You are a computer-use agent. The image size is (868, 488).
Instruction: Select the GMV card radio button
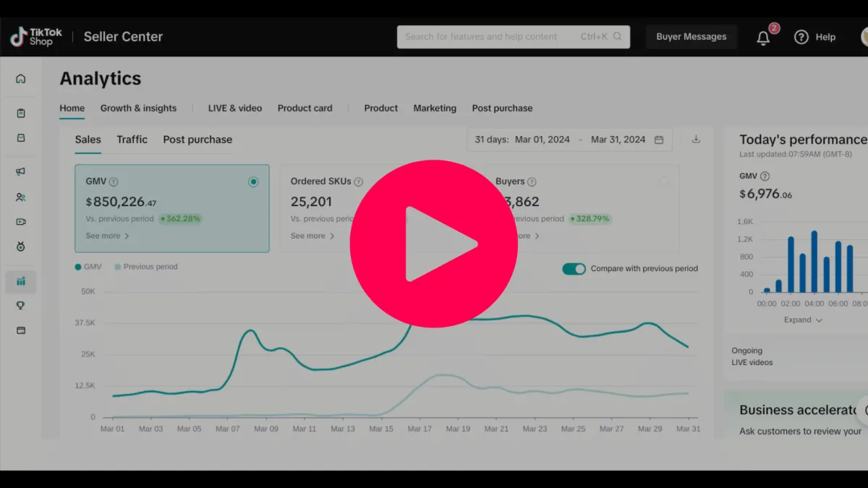click(x=253, y=182)
